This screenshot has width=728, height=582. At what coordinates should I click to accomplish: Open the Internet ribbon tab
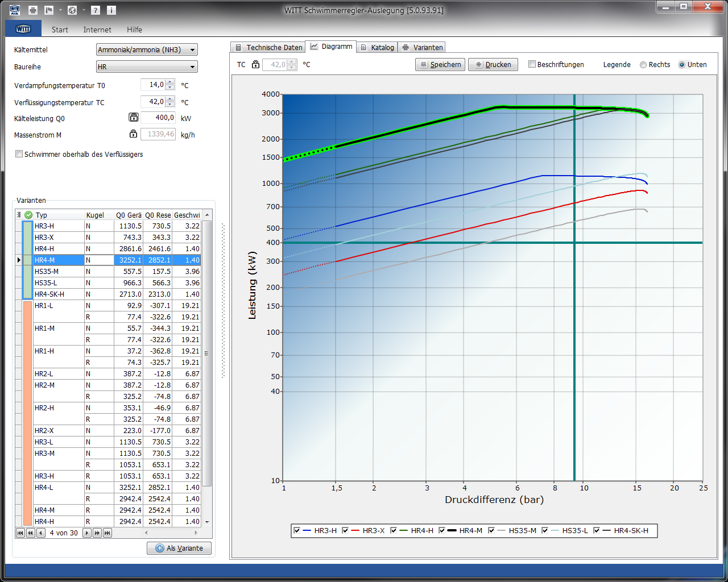[x=97, y=30]
